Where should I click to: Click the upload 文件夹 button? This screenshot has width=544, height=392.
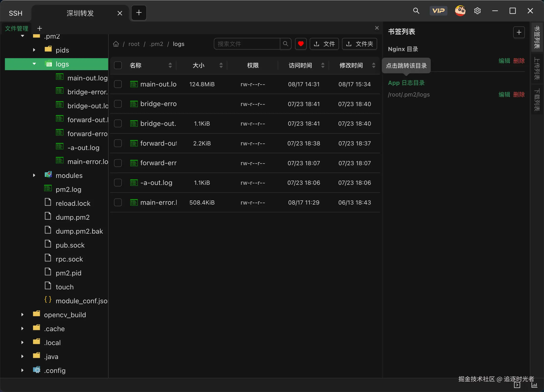(359, 44)
